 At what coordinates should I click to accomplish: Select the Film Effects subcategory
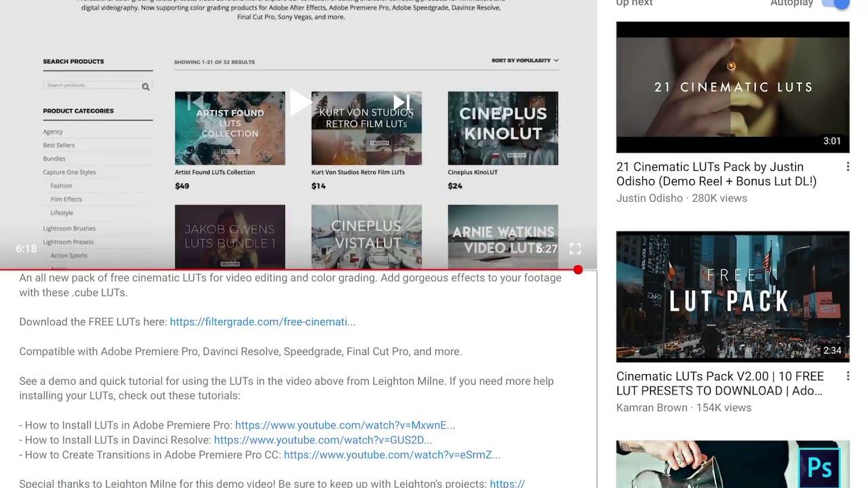(x=66, y=199)
